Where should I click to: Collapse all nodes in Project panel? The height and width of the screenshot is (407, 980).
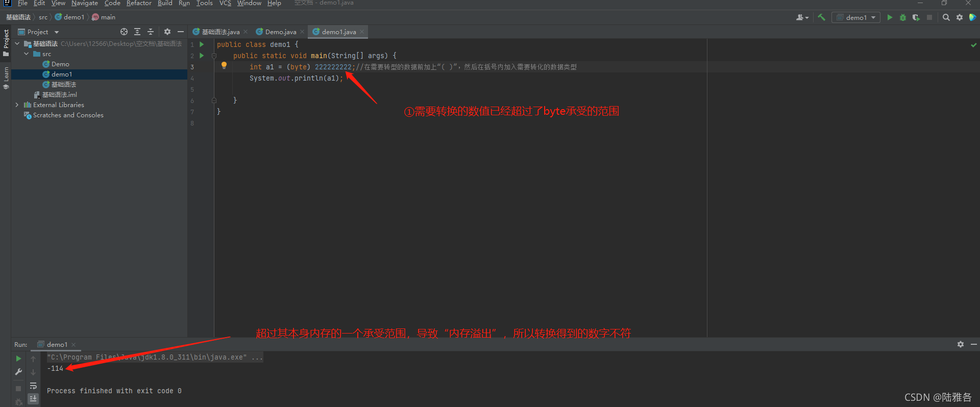pyautogui.click(x=151, y=32)
